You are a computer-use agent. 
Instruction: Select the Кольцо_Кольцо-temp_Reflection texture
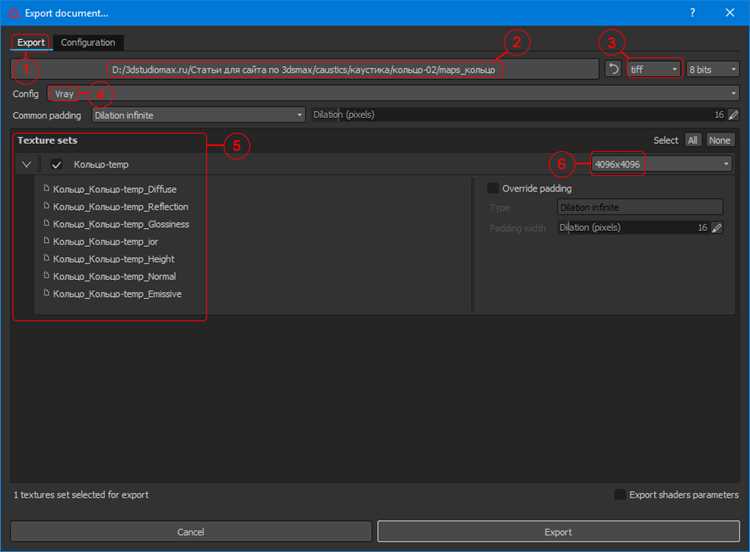point(121,207)
